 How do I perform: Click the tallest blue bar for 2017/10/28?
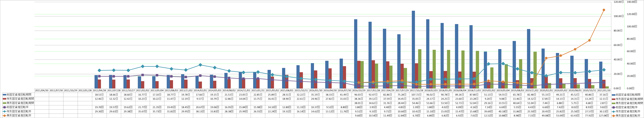coord(413,50)
